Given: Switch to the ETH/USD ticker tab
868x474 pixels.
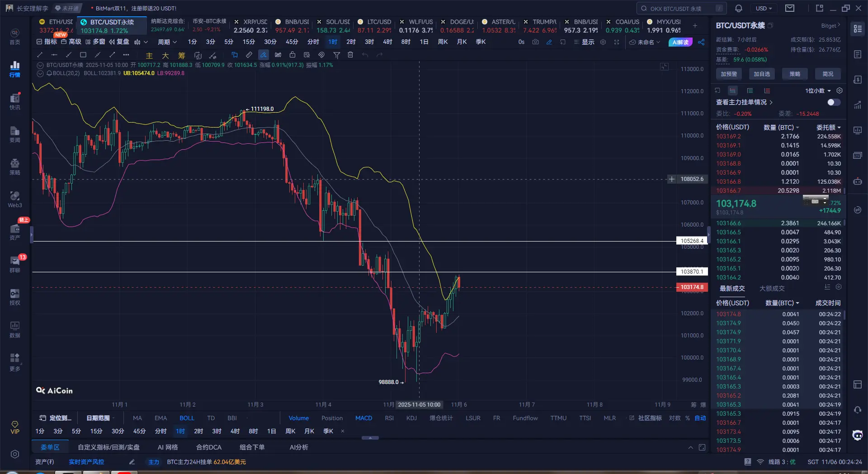Looking at the screenshot, I should coord(56,26).
